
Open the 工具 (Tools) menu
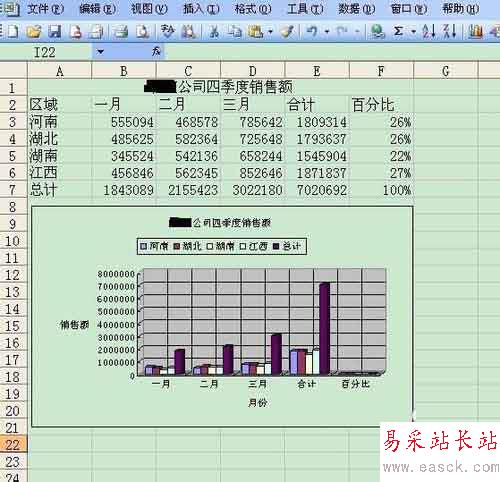coord(305,9)
